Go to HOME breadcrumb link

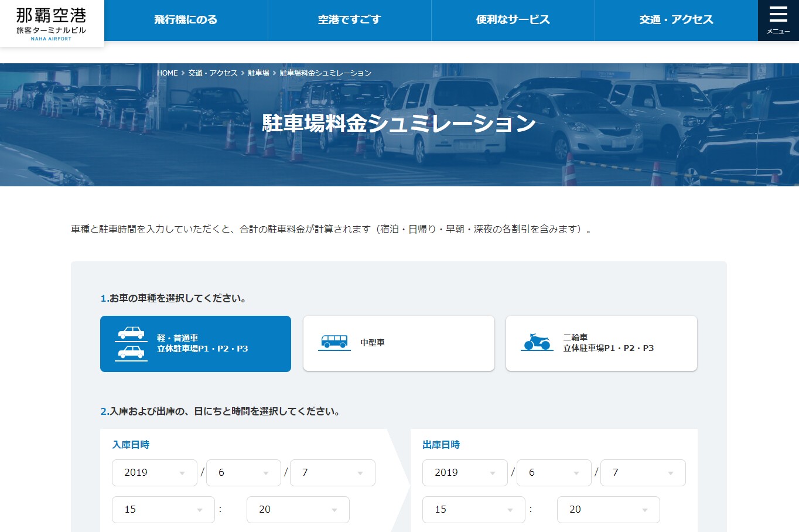click(168, 73)
